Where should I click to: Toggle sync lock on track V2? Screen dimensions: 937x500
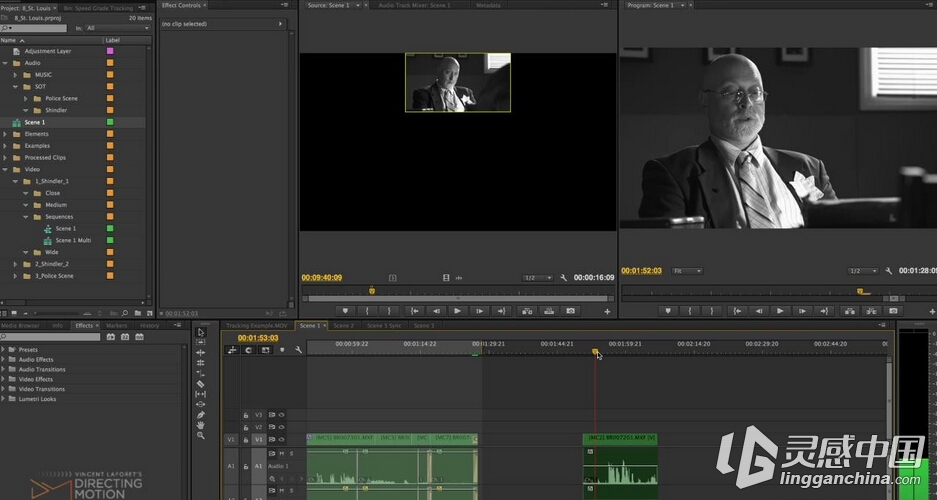tap(271, 427)
